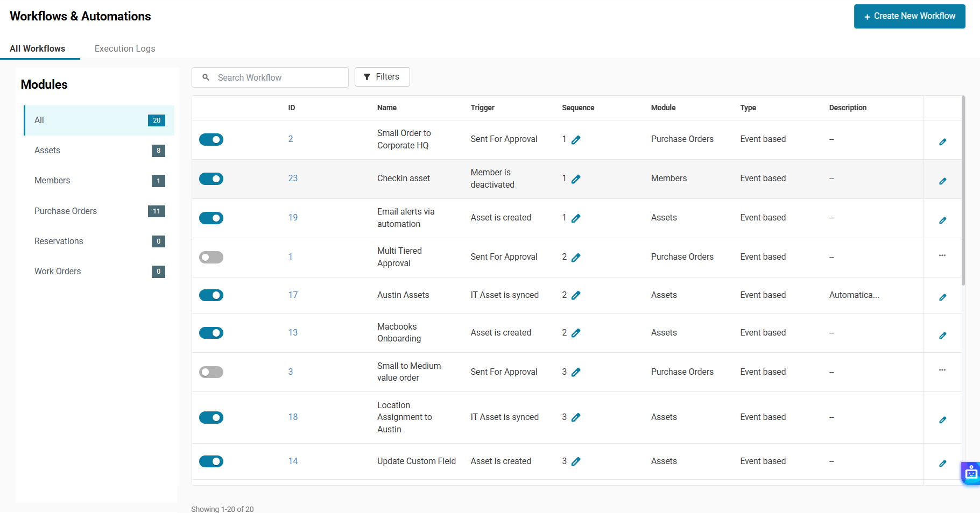Switch to Execution Logs tab
This screenshot has height=513, width=980.
(x=125, y=48)
